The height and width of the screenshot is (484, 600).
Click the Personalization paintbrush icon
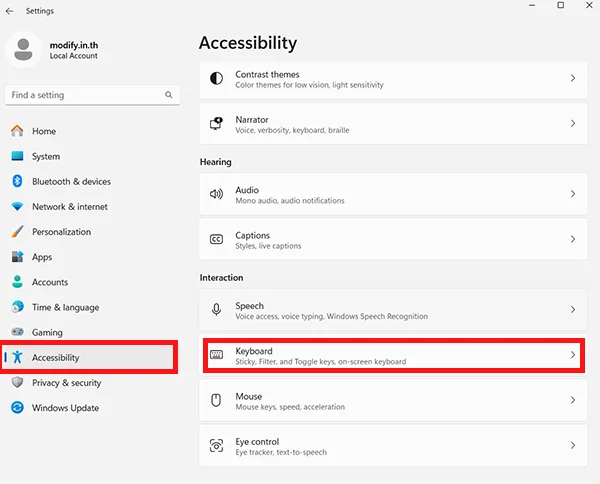click(17, 231)
